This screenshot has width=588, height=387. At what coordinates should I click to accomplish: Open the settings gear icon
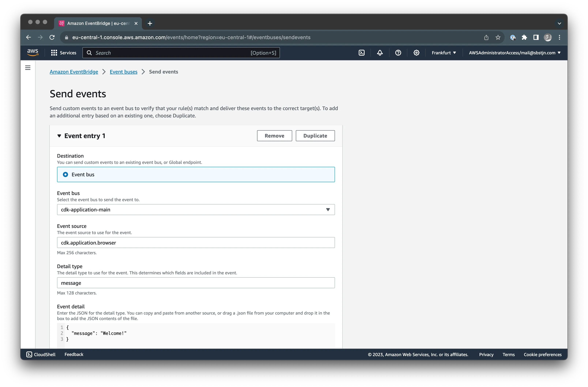pyautogui.click(x=416, y=53)
